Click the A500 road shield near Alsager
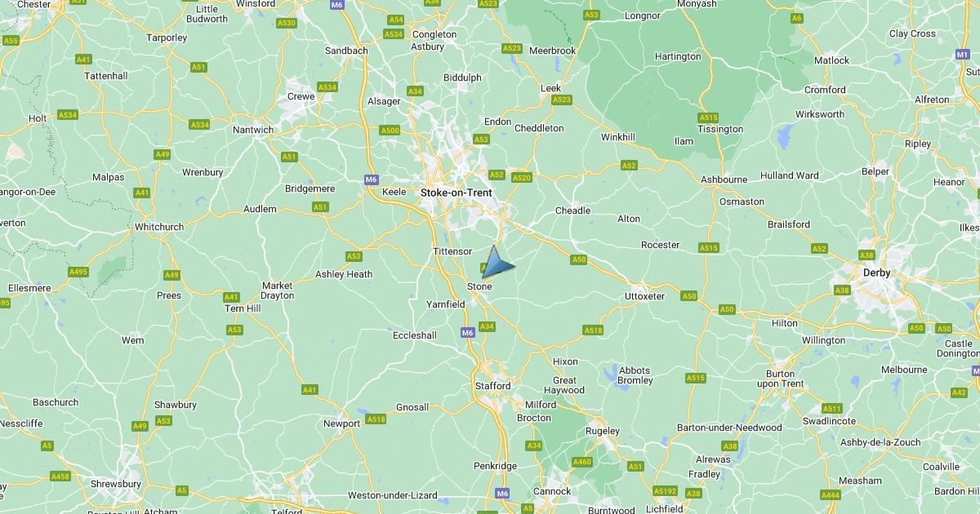The height and width of the screenshot is (514, 980). tap(390, 131)
